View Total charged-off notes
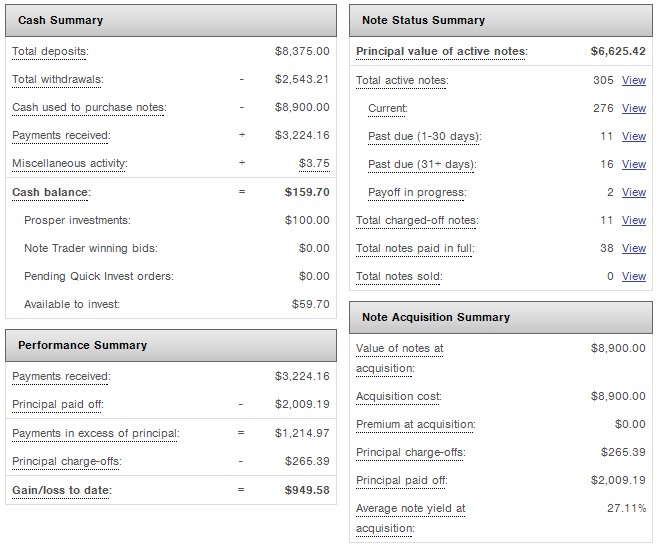 click(x=633, y=220)
